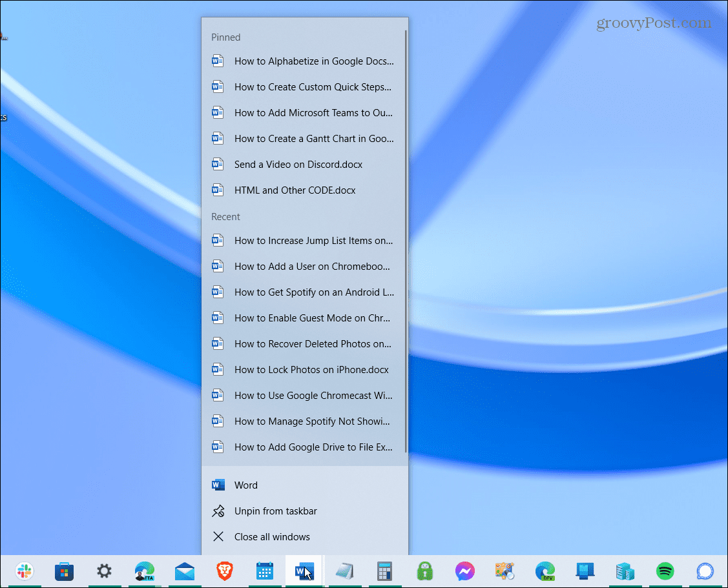Image resolution: width=728 pixels, height=588 pixels.
Task: Open How to Lock Photos on iPhone.docx
Action: [311, 369]
